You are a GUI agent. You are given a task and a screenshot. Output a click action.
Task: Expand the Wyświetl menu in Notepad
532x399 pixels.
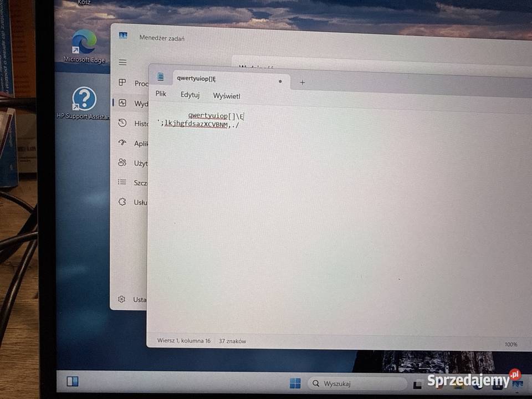[227, 96]
